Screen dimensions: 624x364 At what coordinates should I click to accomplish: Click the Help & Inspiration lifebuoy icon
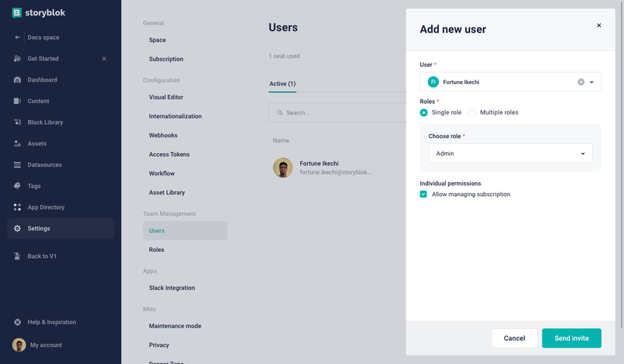tap(17, 322)
